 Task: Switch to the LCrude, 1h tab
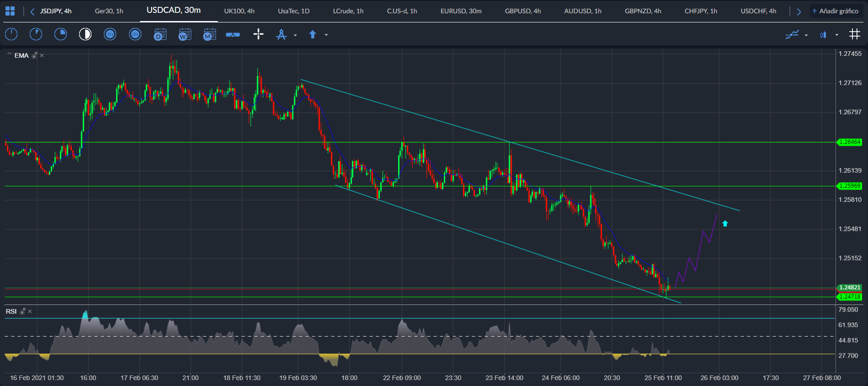pos(348,11)
